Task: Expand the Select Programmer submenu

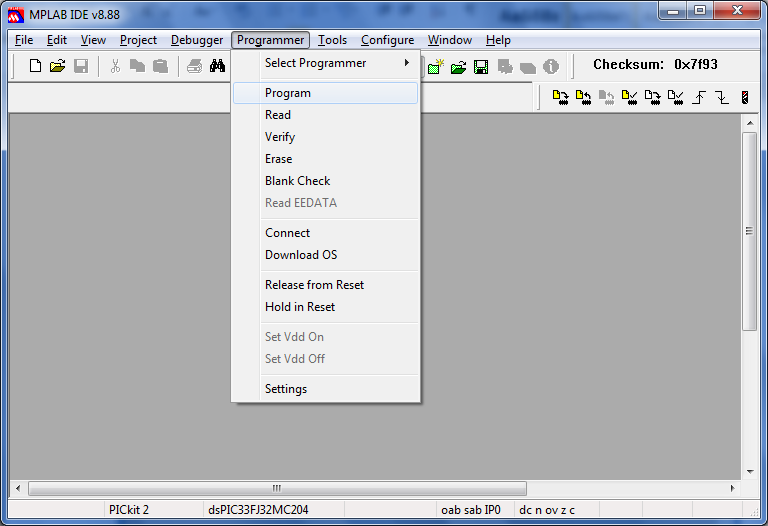Action: tap(326, 63)
